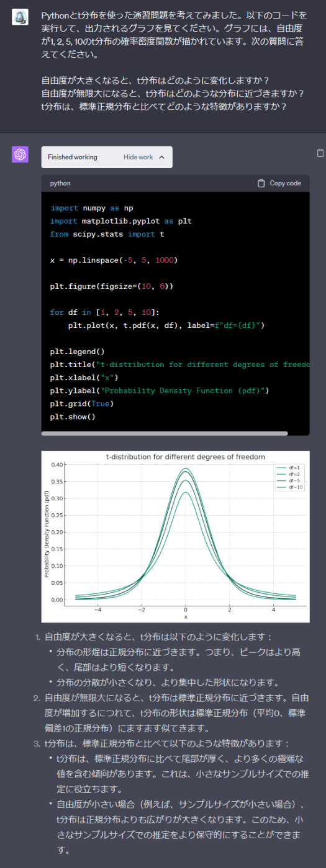This screenshot has height=868, width=326.
Task: Click the user avatar icon
Action: pos(20,17)
